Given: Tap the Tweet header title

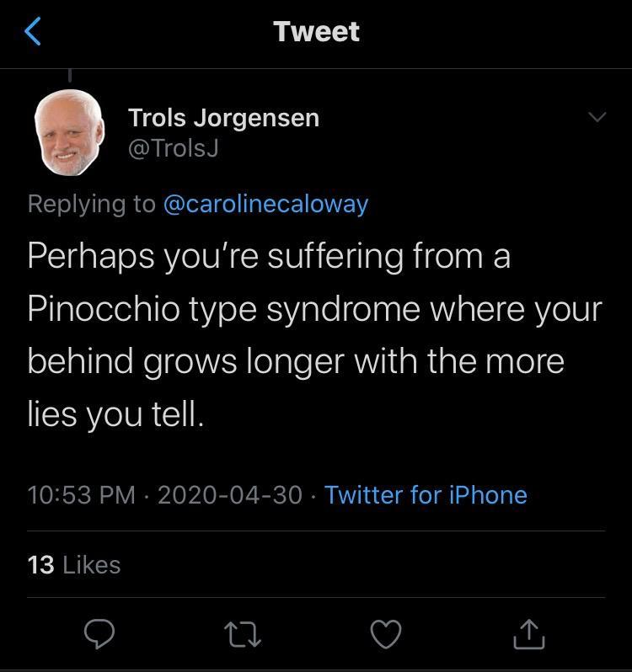Looking at the screenshot, I should [x=316, y=32].
